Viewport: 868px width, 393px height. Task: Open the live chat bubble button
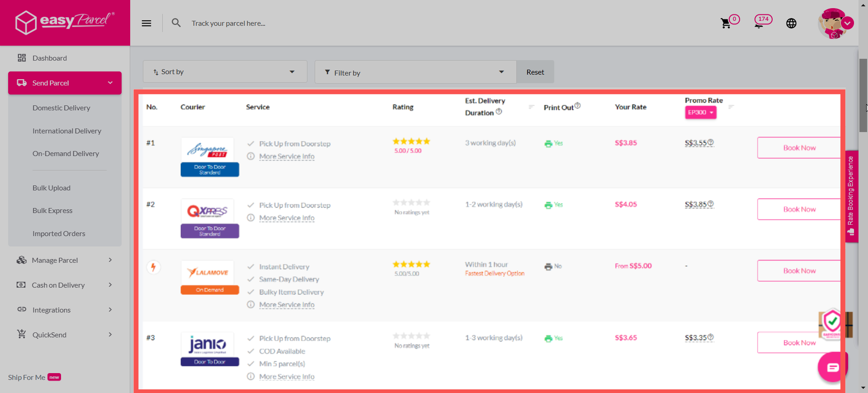tap(833, 367)
